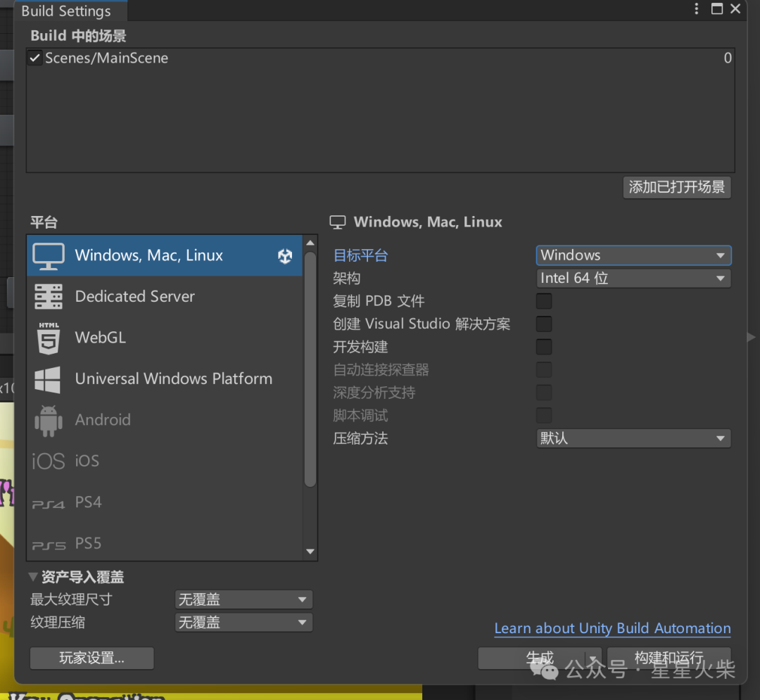Click the 目标平台 label
Viewport: 760px width, 700px height.
[360, 255]
